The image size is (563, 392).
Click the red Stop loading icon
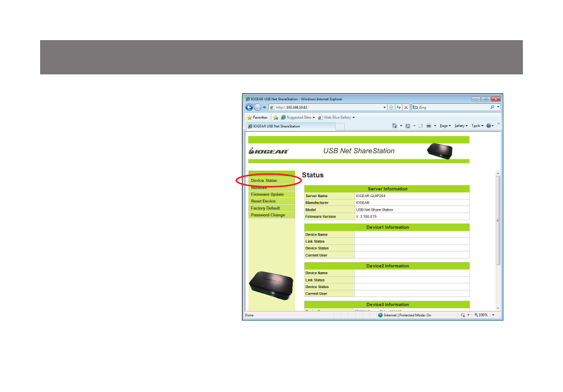point(406,107)
